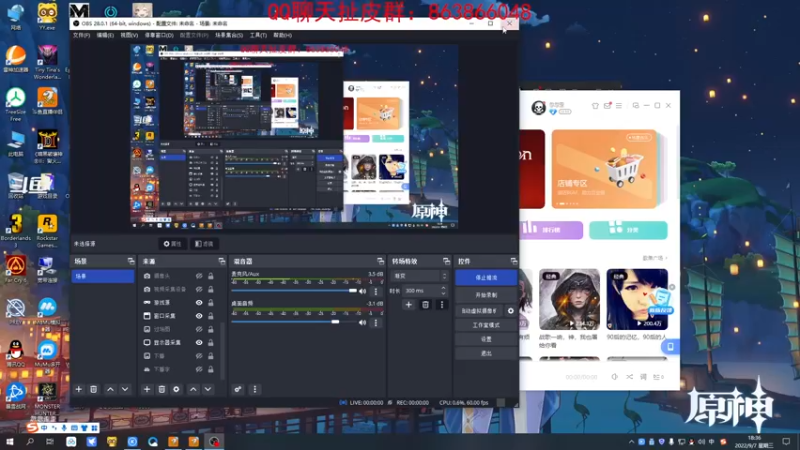Mute the 桌面音频 audio channel

point(363,322)
